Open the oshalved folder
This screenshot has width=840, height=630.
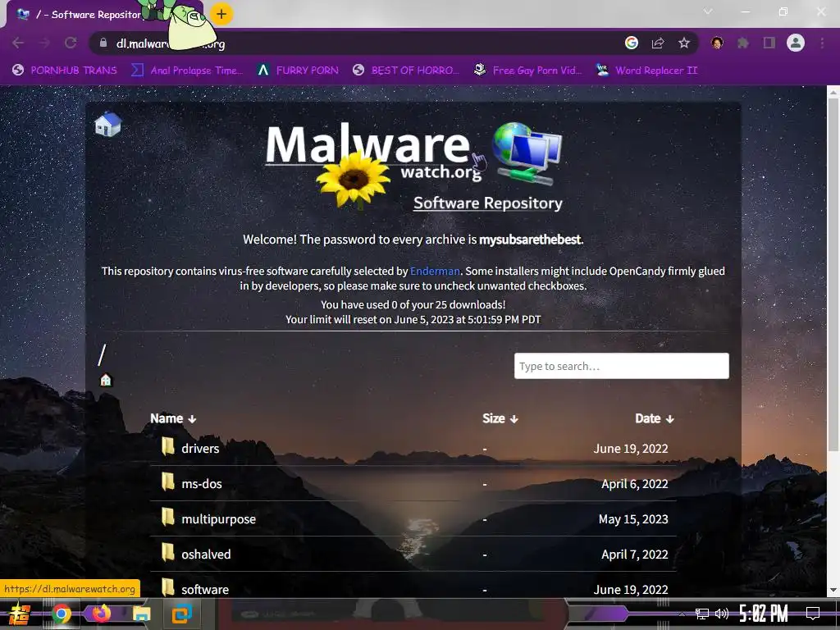206,555
